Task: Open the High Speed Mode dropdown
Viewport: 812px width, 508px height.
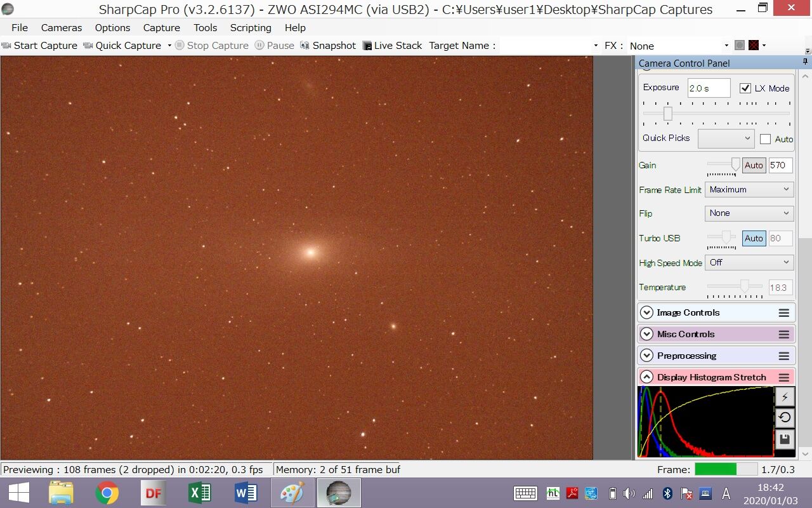Action: coord(749,262)
